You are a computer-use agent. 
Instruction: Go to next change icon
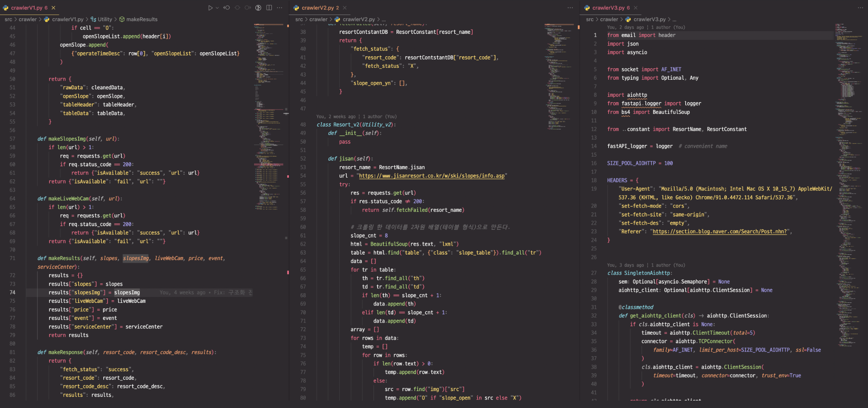coord(247,8)
